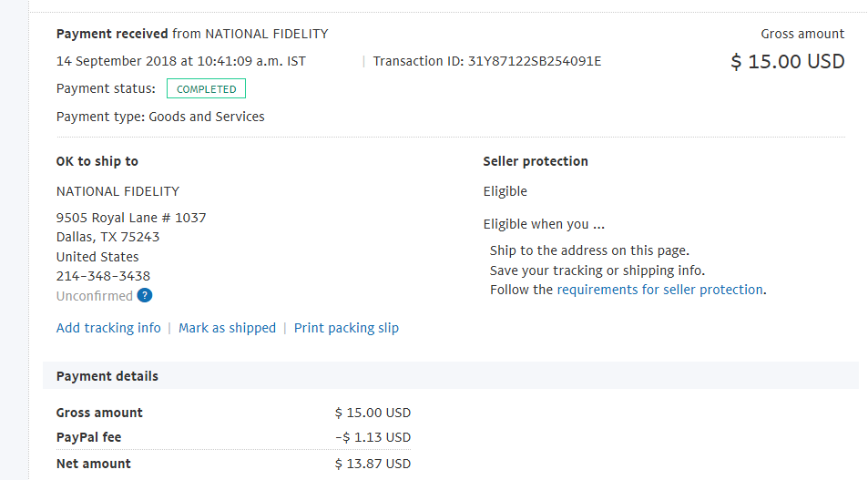This screenshot has width=868, height=480.
Task: Click the OK to ship to heading
Action: [97, 161]
